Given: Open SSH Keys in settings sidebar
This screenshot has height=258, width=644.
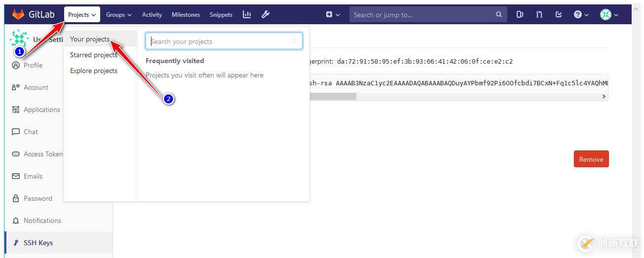Looking at the screenshot, I should (58, 243).
